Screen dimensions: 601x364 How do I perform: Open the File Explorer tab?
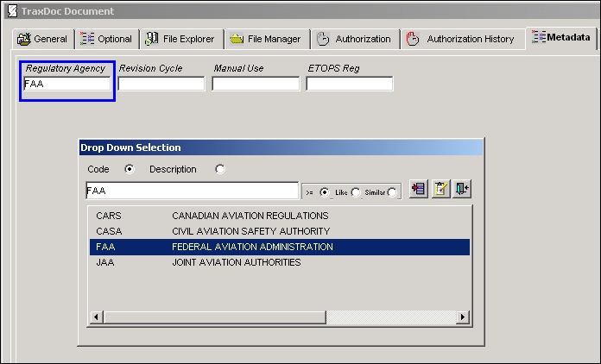tap(181, 39)
